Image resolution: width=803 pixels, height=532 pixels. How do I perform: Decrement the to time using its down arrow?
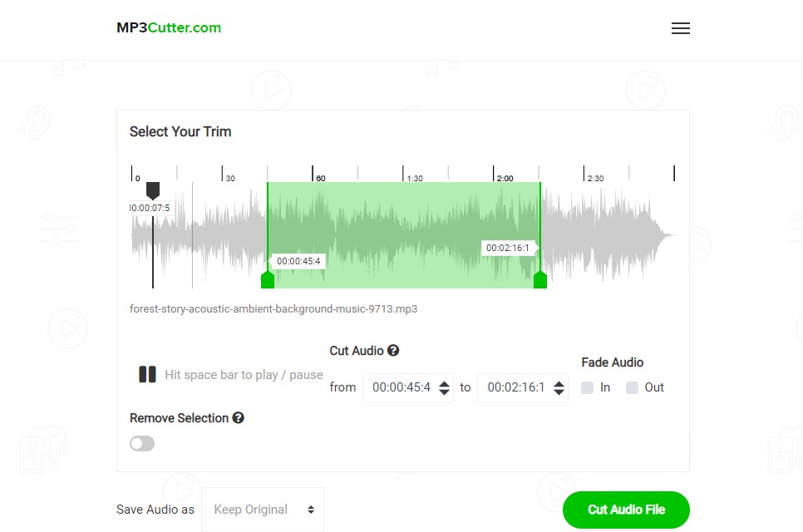click(560, 392)
